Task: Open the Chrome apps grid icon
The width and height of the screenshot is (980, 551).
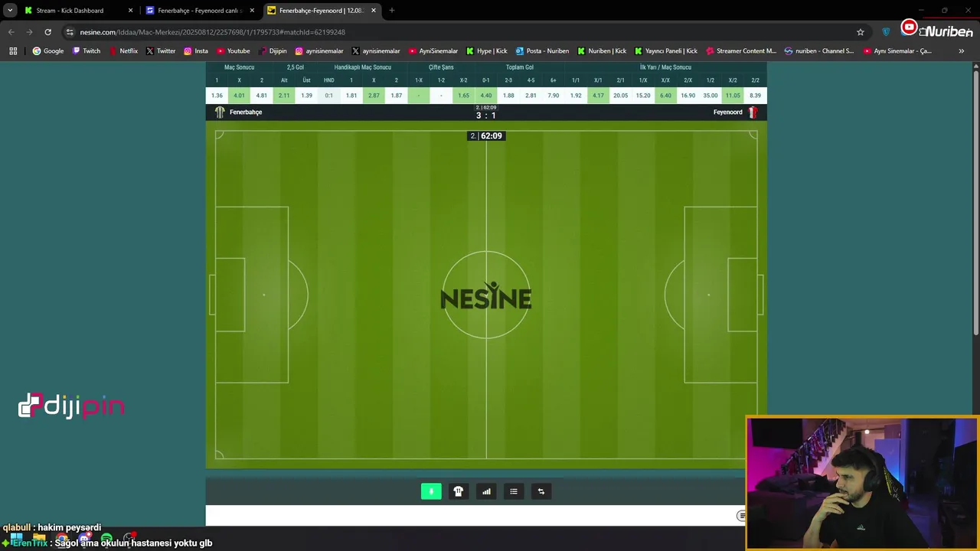Action: pyautogui.click(x=13, y=51)
